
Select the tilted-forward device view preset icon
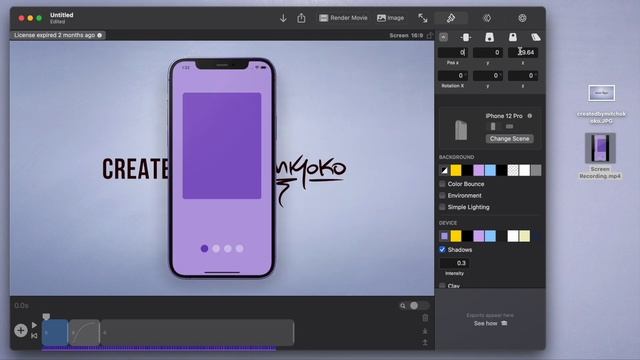pos(489,38)
